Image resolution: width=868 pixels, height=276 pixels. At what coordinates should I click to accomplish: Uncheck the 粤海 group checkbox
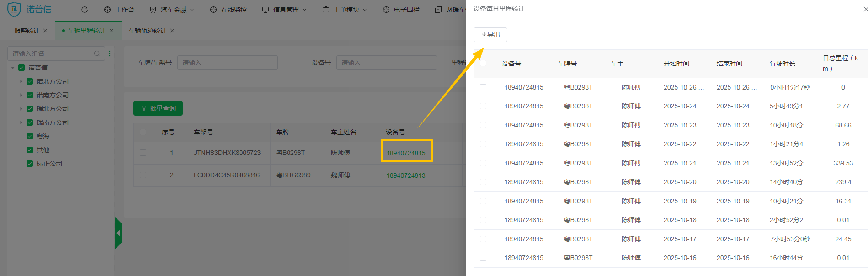click(30, 136)
